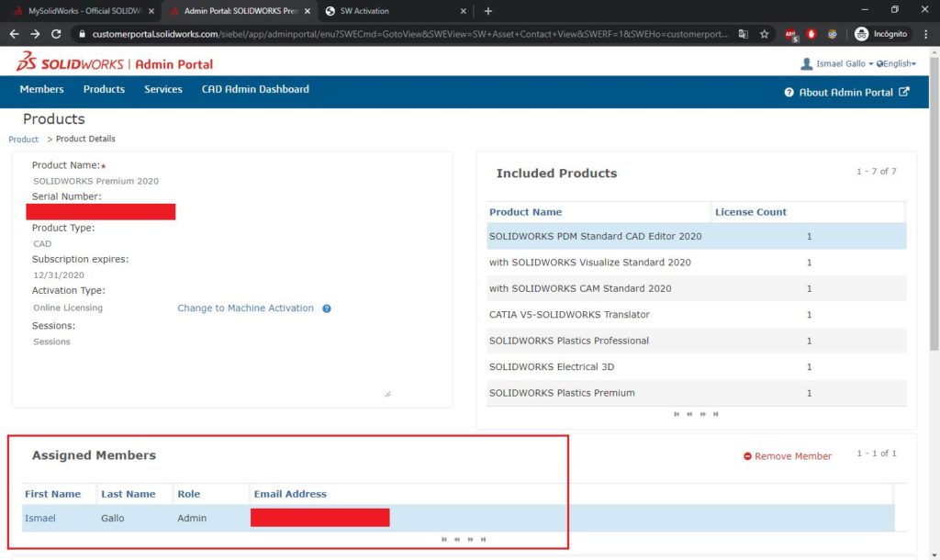Open the Chrome three-dot menu
The height and width of the screenshot is (560, 940).
926,34
